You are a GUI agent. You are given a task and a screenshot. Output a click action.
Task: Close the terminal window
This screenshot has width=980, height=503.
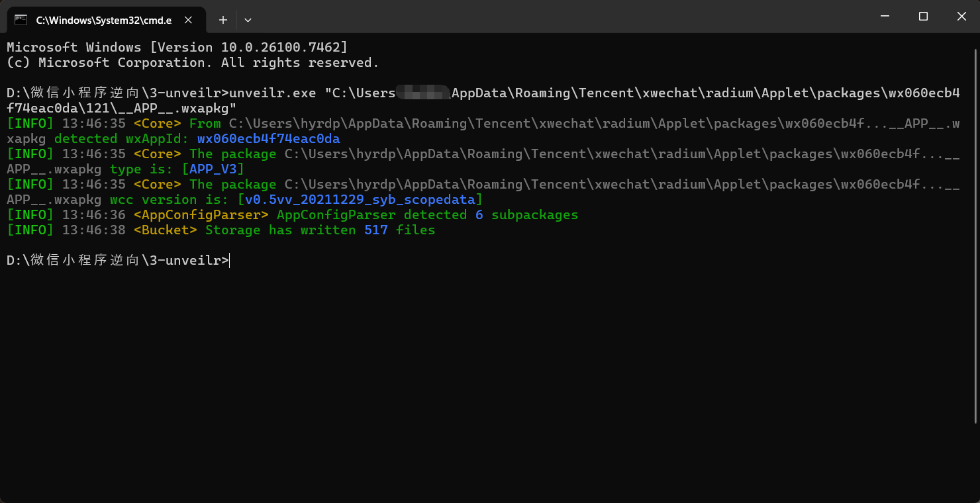tap(961, 17)
